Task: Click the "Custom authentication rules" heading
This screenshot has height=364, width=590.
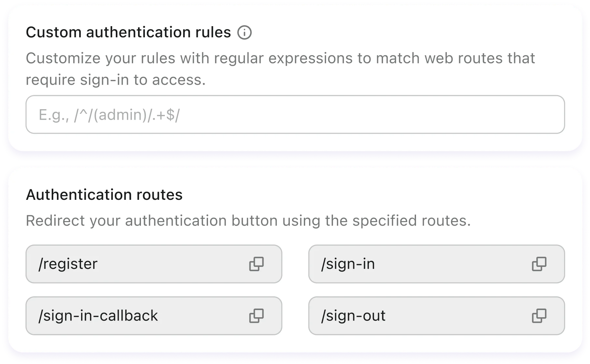Action: click(128, 32)
